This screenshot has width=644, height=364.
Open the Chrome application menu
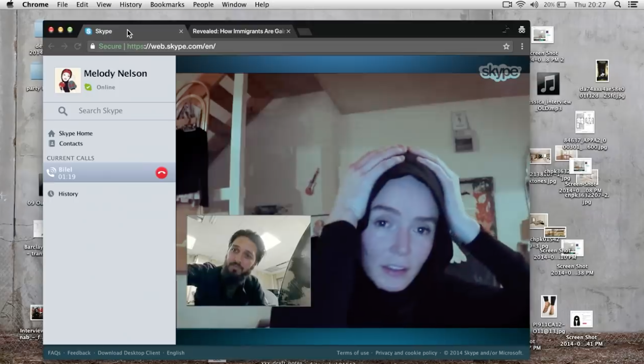[x=35, y=4]
